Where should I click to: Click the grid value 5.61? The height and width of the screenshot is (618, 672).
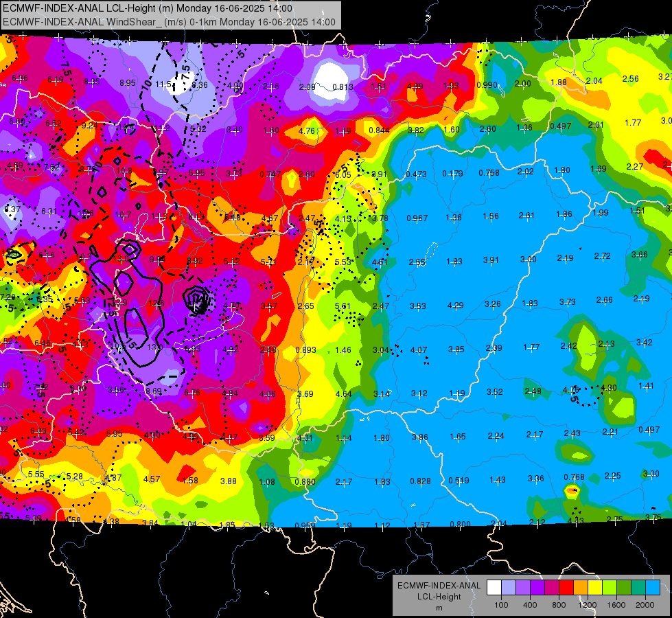343,306
